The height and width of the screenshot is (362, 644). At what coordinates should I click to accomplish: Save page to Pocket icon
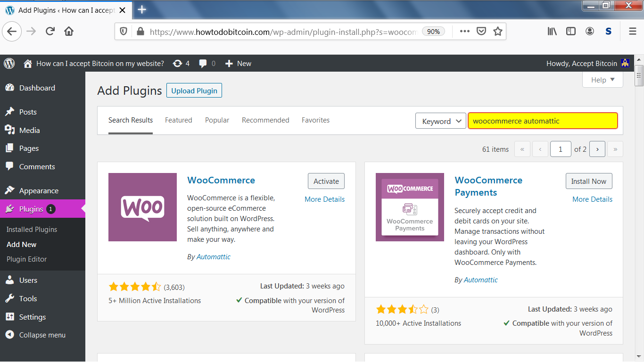click(x=481, y=32)
